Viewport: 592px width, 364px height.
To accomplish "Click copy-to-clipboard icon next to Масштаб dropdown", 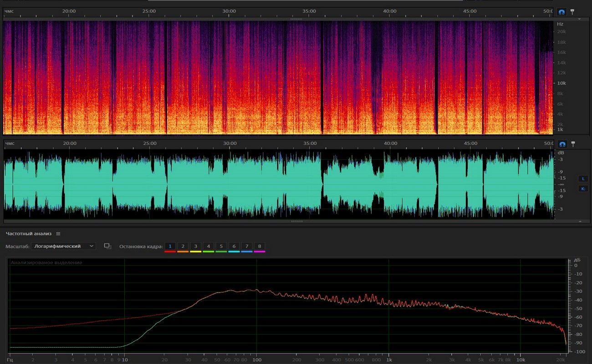I will tap(107, 246).
